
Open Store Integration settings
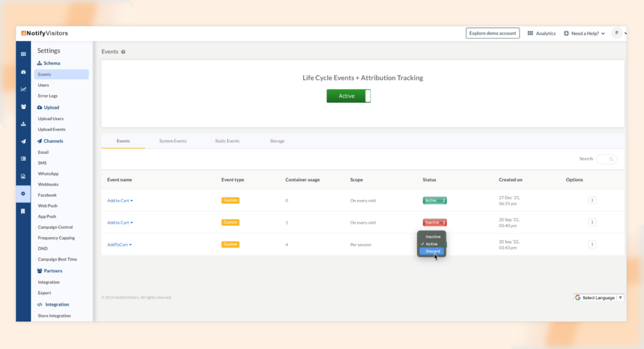[54, 316]
